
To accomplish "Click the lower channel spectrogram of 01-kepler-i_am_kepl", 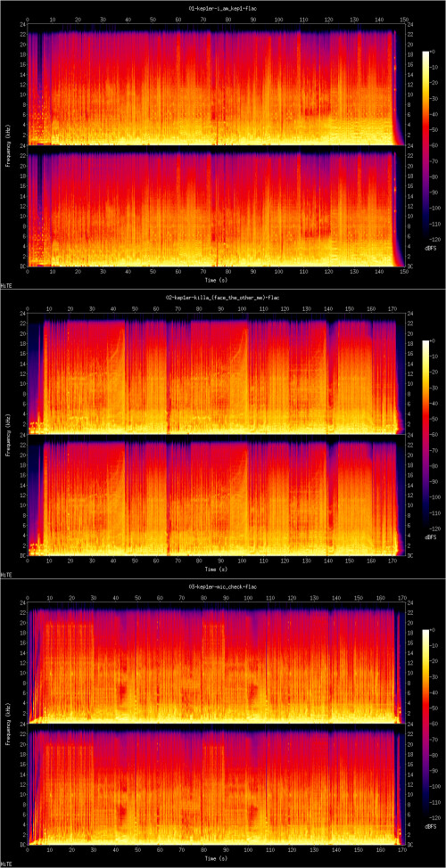I will point(216,206).
